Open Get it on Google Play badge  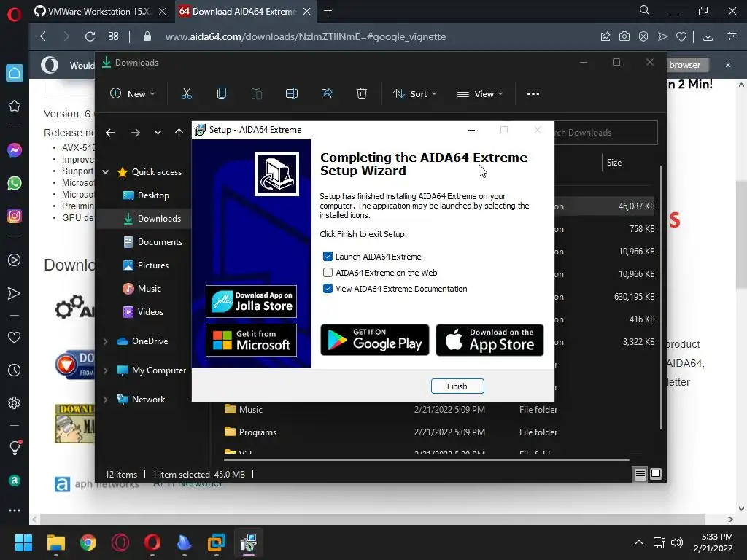[x=374, y=340]
